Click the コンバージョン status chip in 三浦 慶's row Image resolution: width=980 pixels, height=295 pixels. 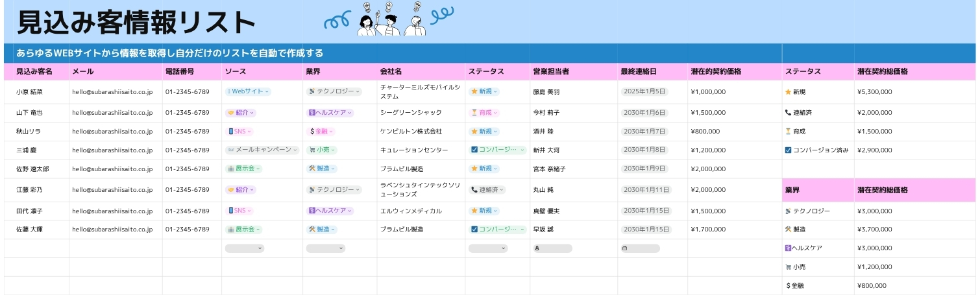(497, 150)
